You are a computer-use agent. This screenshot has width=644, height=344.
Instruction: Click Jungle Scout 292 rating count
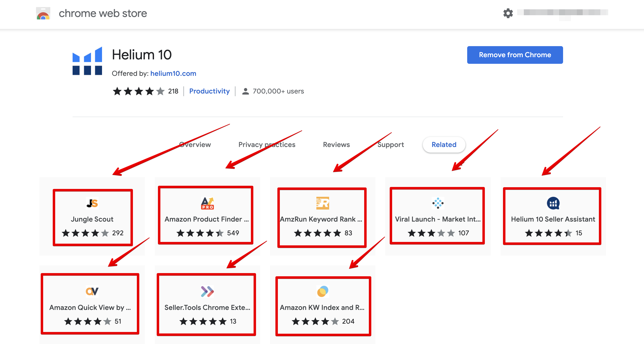click(118, 233)
